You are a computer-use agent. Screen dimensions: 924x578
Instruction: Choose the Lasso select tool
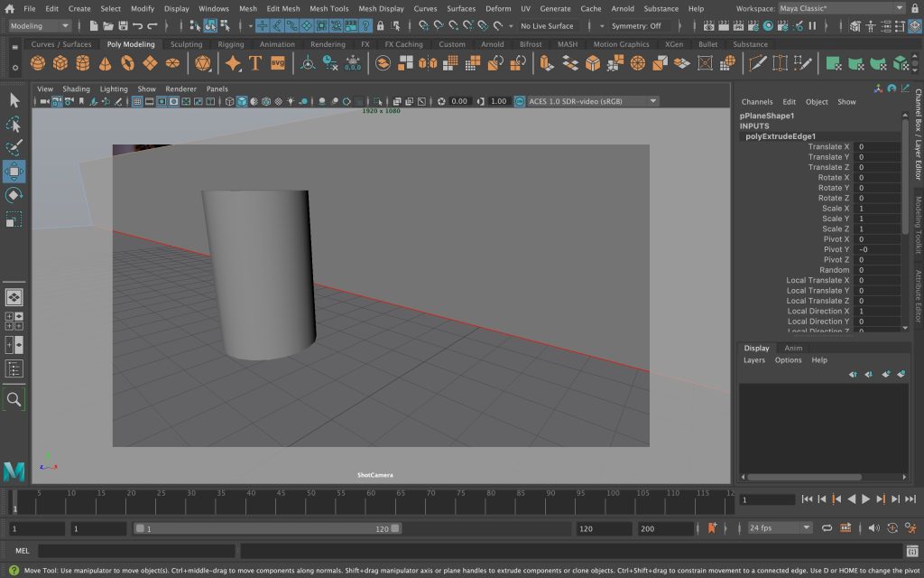point(14,124)
